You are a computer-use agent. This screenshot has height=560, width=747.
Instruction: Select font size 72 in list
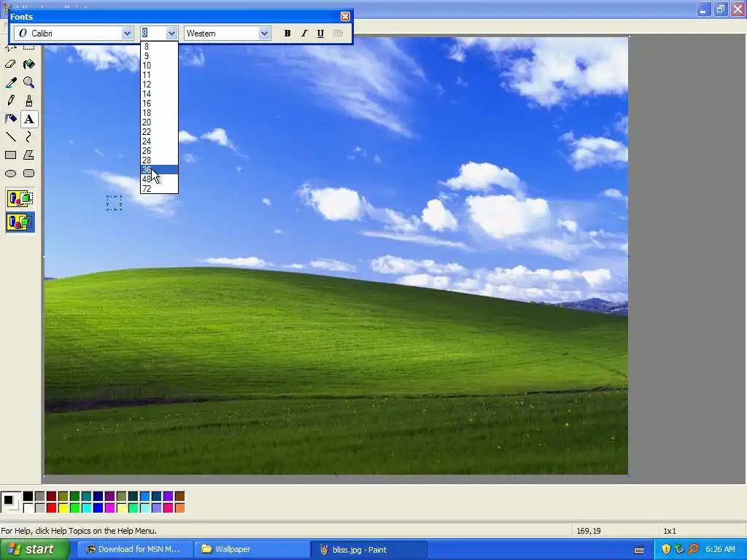(159, 189)
